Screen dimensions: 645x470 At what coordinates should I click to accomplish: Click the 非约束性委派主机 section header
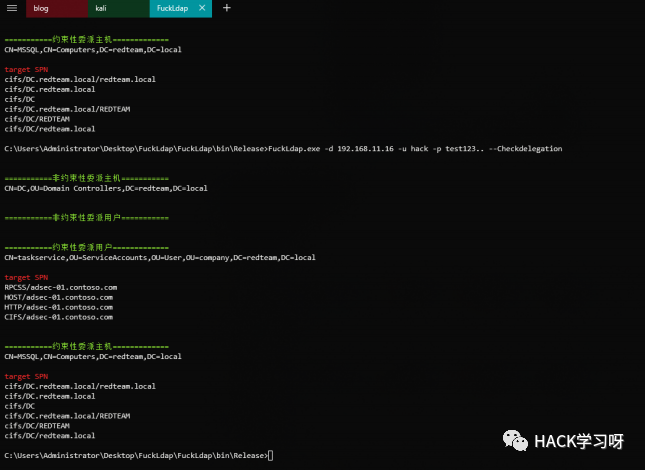coord(86,178)
